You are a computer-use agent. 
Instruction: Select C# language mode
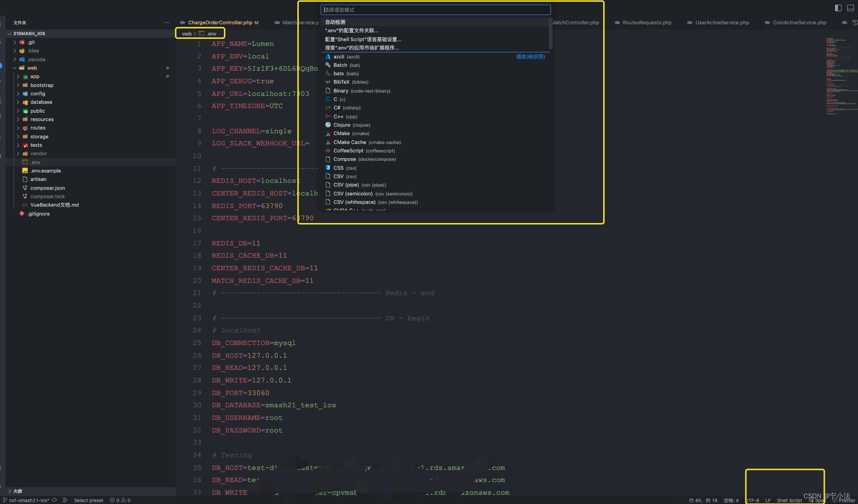point(435,108)
